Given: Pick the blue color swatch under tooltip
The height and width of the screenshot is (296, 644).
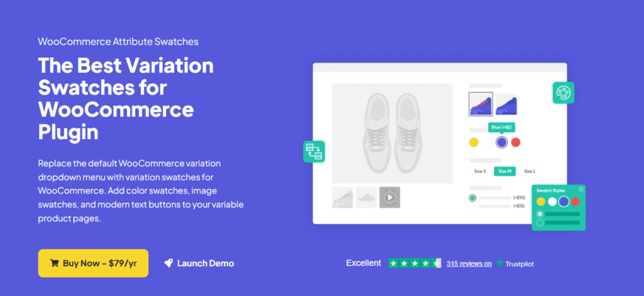Looking at the screenshot, I should tap(501, 142).
